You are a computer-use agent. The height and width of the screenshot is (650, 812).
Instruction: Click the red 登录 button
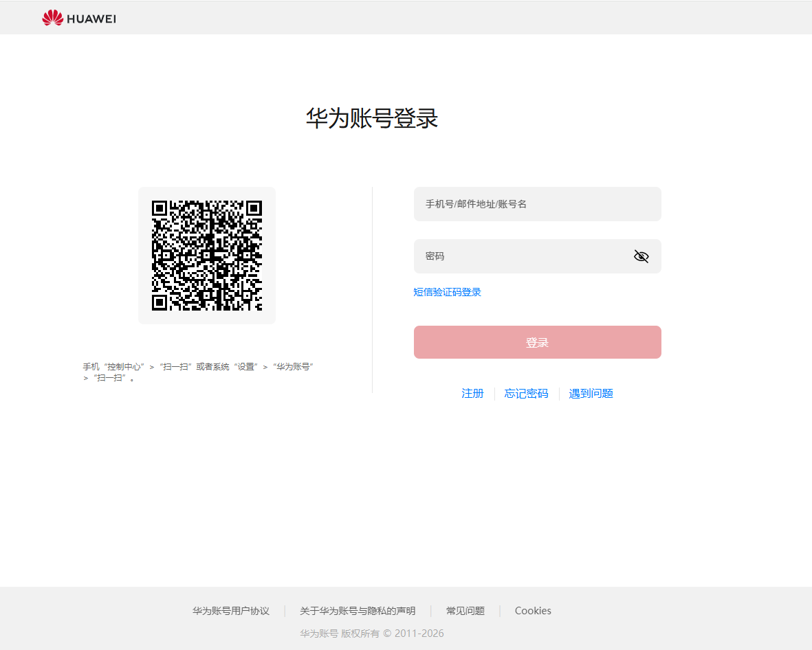537,342
